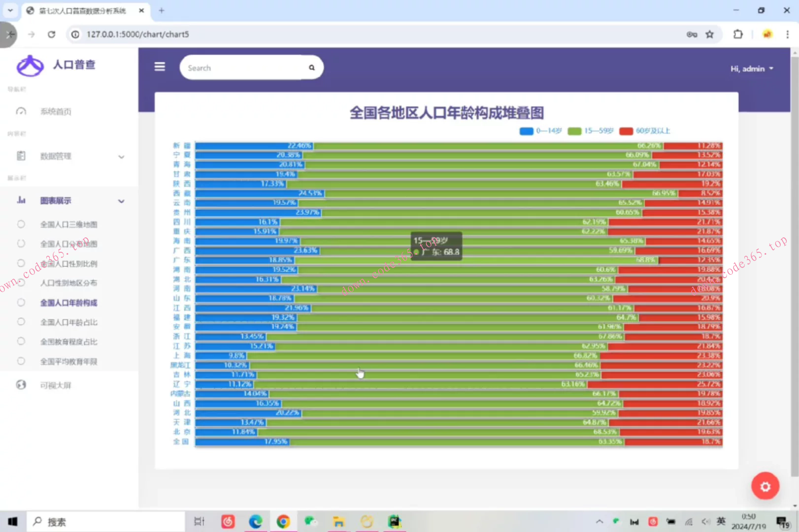Expand the 数据管理 submenu chevron
The height and width of the screenshot is (532, 799).
click(121, 157)
